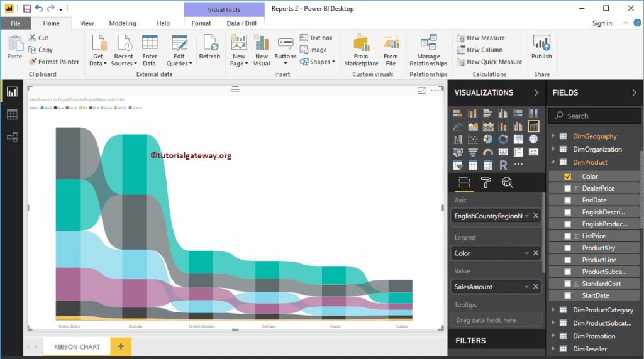The image size is (644, 359).
Task: Open Report view in left sidebar
Action: tap(12, 92)
